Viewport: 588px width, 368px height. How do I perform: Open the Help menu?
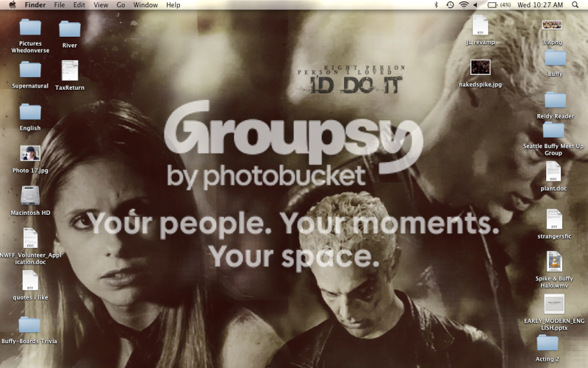173,5
